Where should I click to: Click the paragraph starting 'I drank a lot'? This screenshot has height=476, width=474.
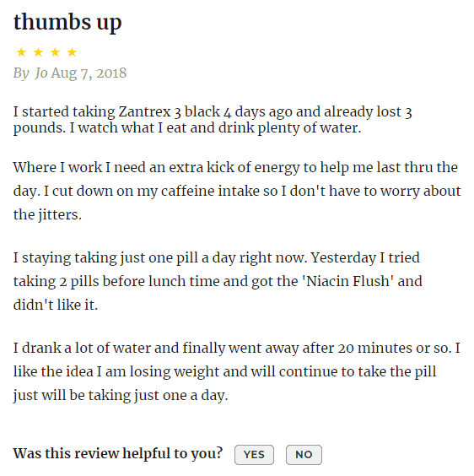[x=237, y=371]
